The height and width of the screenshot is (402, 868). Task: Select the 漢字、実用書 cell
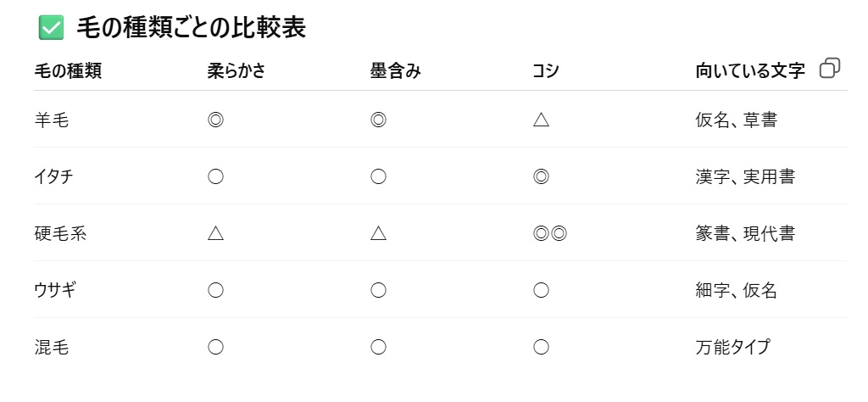click(x=744, y=177)
